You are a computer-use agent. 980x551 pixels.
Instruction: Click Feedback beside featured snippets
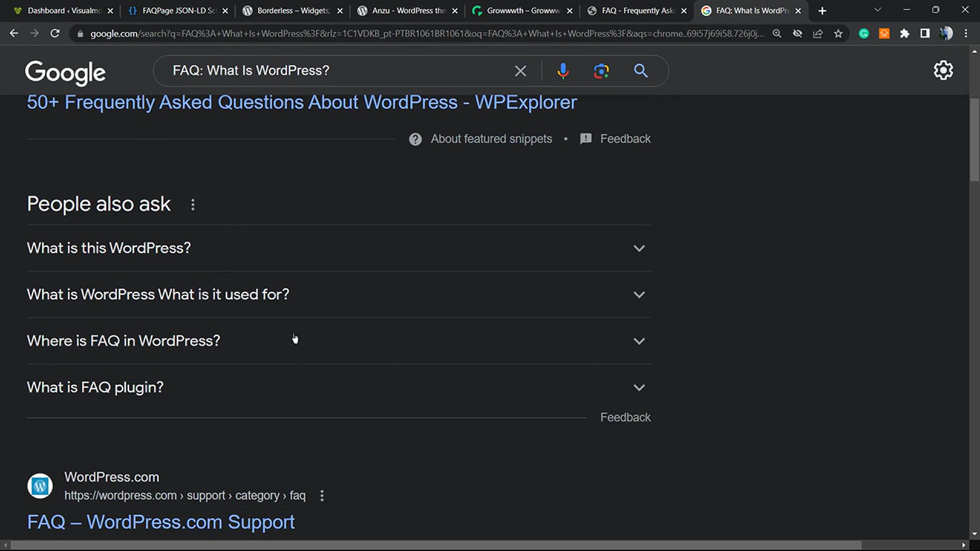(625, 139)
